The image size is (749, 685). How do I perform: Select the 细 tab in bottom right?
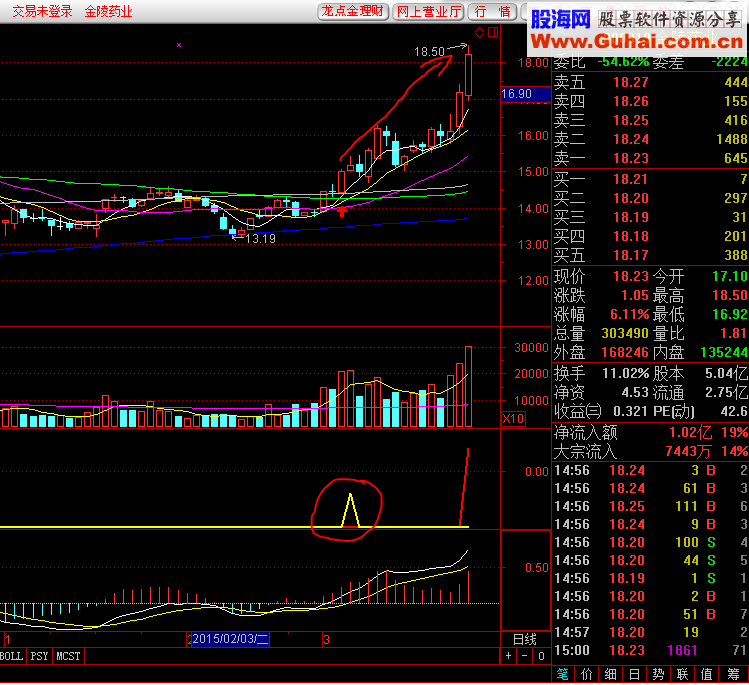tap(610, 674)
